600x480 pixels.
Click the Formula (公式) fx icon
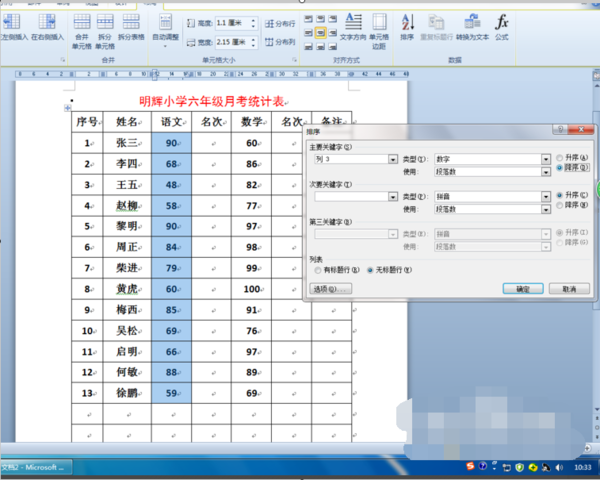502,22
